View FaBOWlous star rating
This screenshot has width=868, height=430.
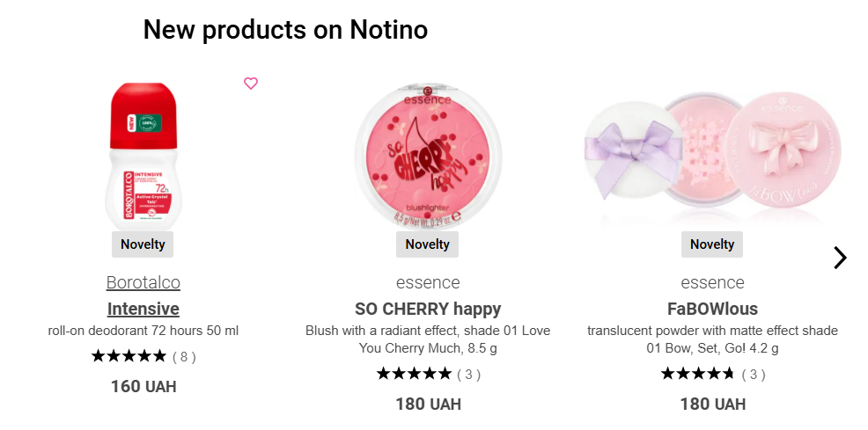pos(712,375)
